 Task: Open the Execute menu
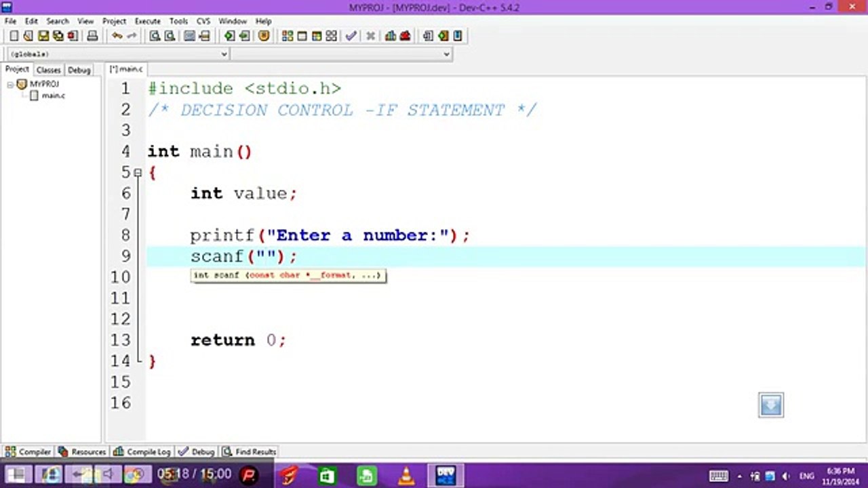point(148,21)
